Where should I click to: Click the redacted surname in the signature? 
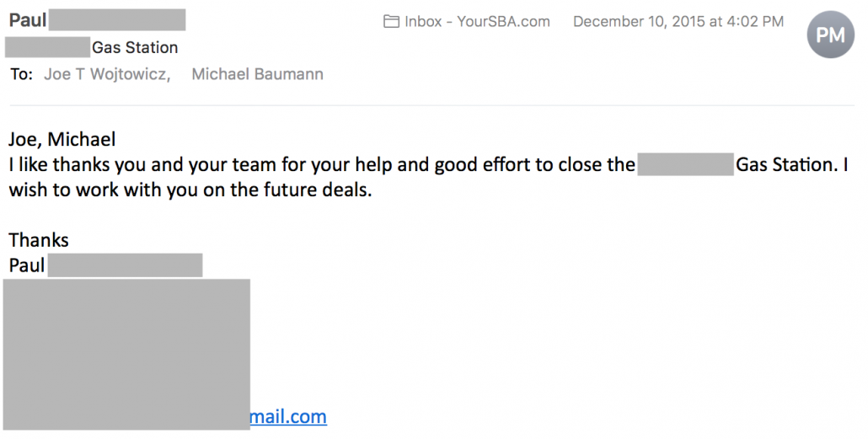[x=125, y=265]
